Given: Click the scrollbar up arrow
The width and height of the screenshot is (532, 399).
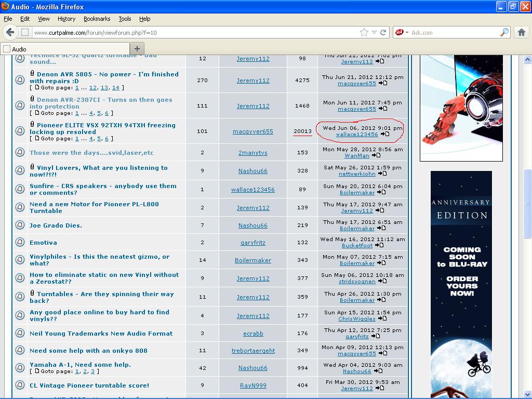Looking at the screenshot, I should coord(527,60).
